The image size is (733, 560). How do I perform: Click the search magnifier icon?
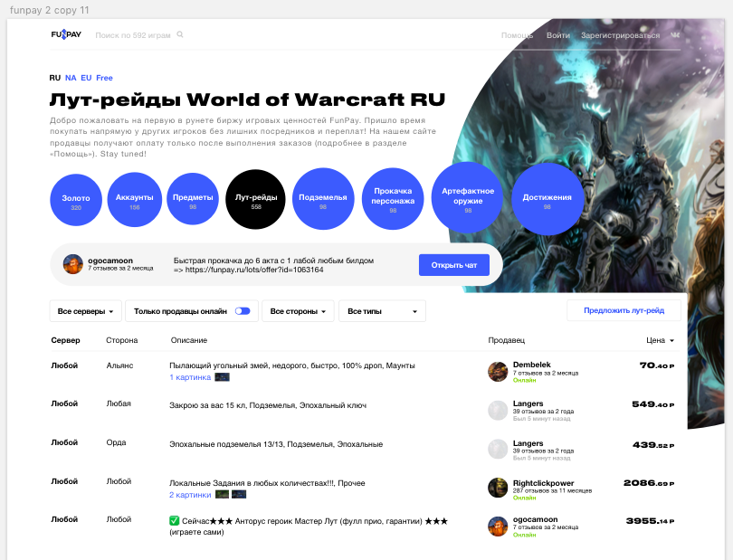pos(180,35)
